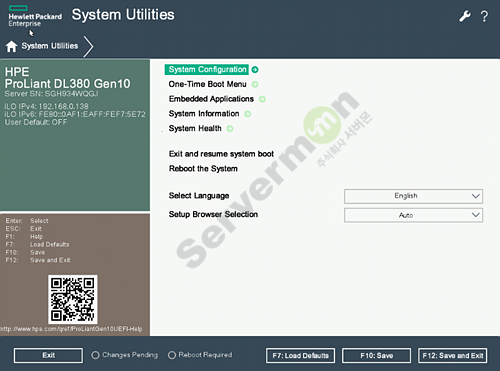The image size is (500, 371).
Task: Click the Select Language label
Action: tap(199, 196)
